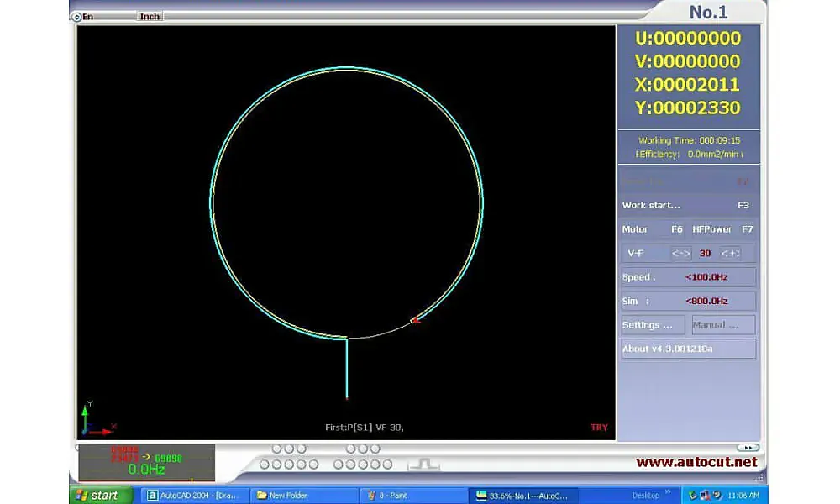Click the >> expand button above autocut link
This screenshot has height=504, width=840.
(748, 447)
